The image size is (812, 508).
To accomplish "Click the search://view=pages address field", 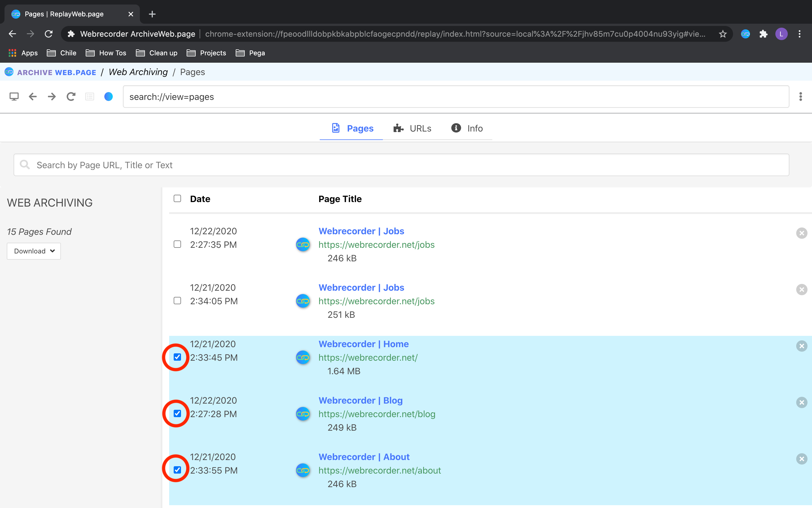I will click(x=456, y=97).
